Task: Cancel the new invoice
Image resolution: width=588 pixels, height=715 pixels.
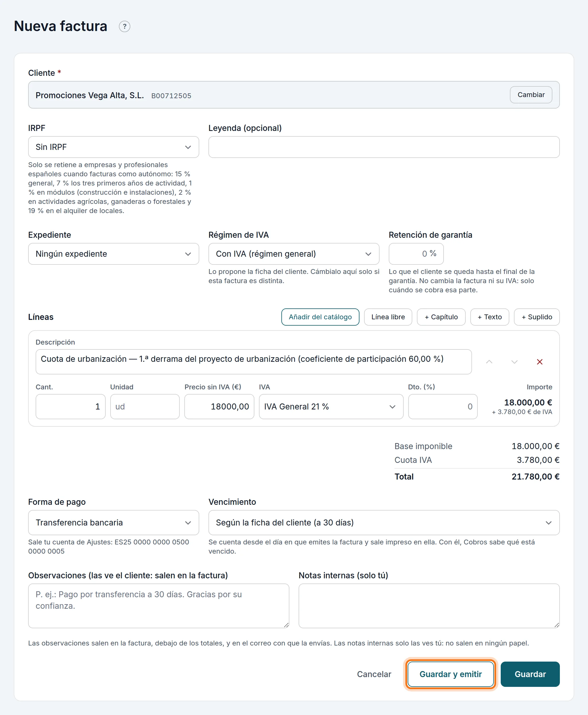Action: pos(374,674)
